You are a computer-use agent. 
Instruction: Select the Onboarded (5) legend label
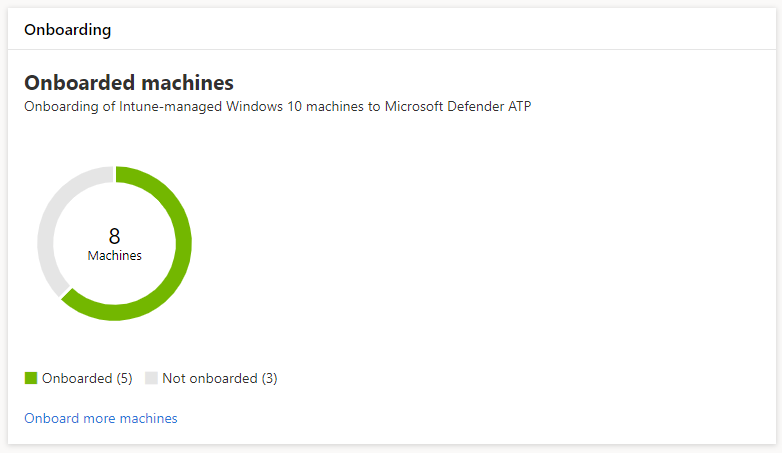pyautogui.click(x=86, y=378)
